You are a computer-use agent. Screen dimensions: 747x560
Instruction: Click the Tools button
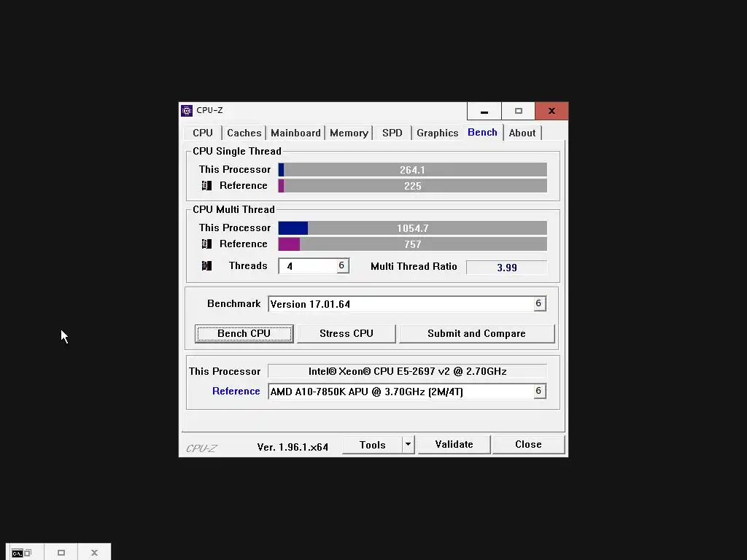tap(373, 445)
